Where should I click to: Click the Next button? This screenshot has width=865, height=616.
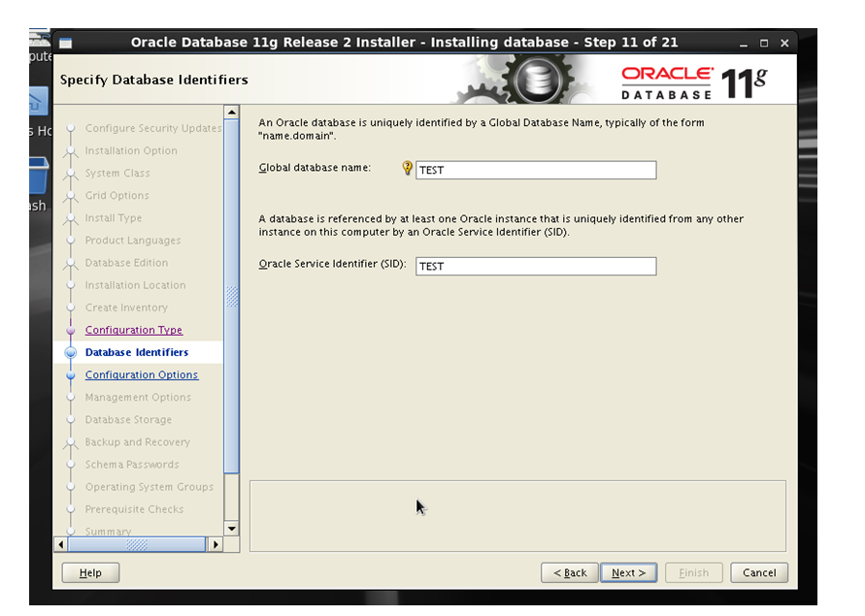pyautogui.click(x=628, y=572)
